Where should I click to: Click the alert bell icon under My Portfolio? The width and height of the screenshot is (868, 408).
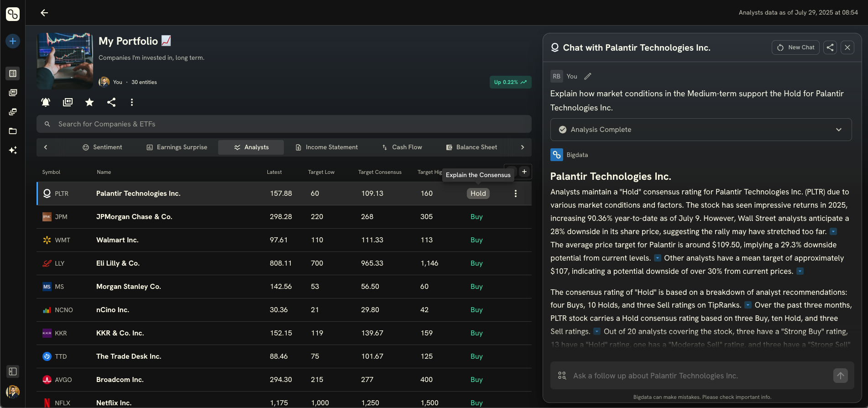(46, 102)
